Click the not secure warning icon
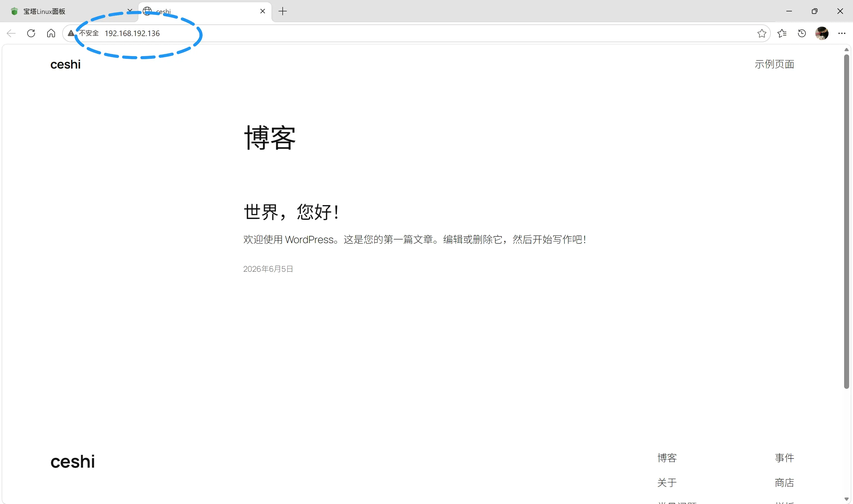 (x=71, y=33)
